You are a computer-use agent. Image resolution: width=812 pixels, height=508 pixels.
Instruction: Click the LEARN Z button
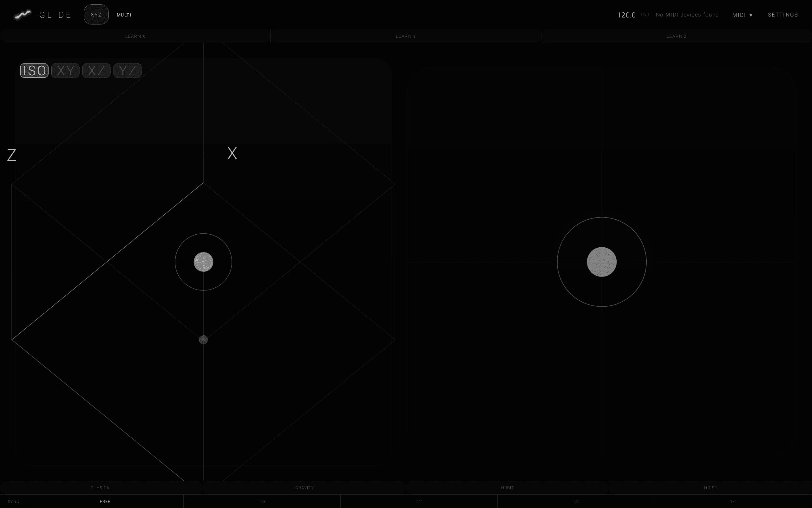677,36
